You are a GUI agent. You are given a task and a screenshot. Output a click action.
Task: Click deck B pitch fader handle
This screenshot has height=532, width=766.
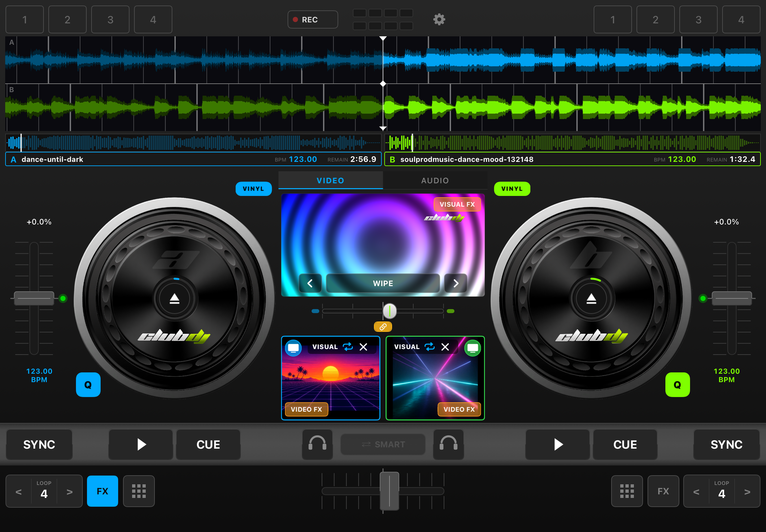coord(732,298)
